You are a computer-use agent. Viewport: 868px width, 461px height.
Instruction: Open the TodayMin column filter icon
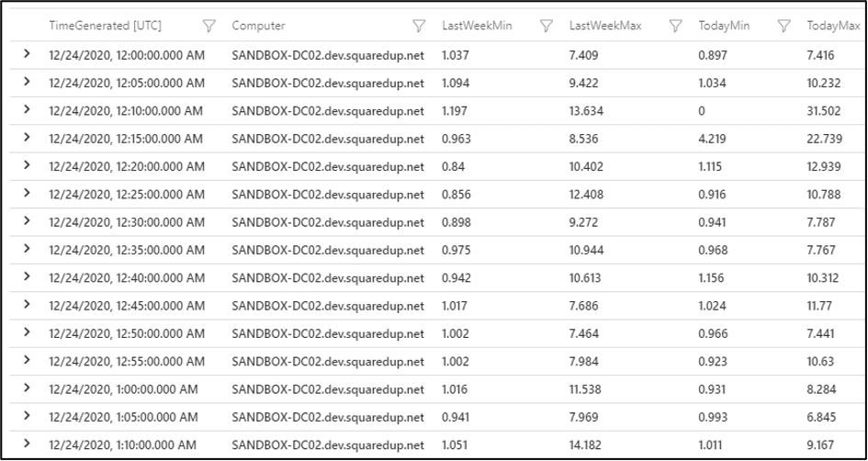pos(783,26)
